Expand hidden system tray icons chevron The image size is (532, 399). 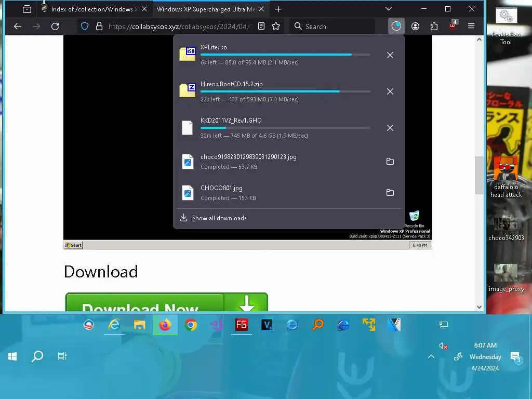431,356
